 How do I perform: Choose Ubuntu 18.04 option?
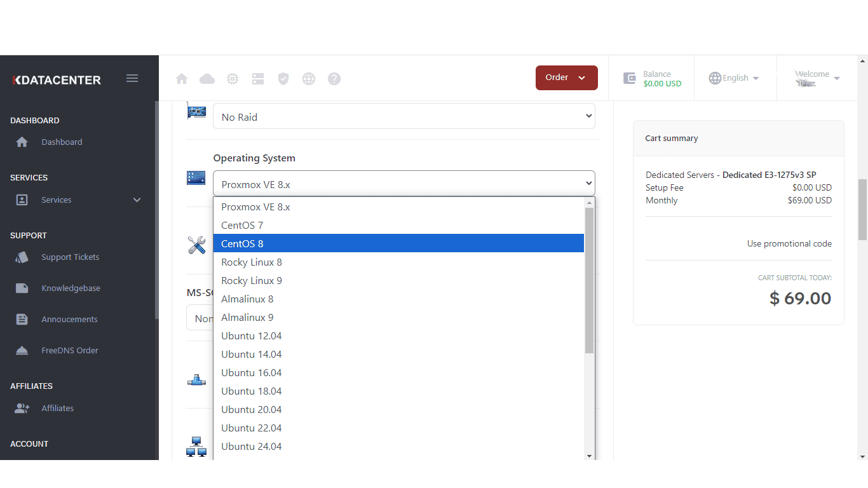pyautogui.click(x=398, y=391)
